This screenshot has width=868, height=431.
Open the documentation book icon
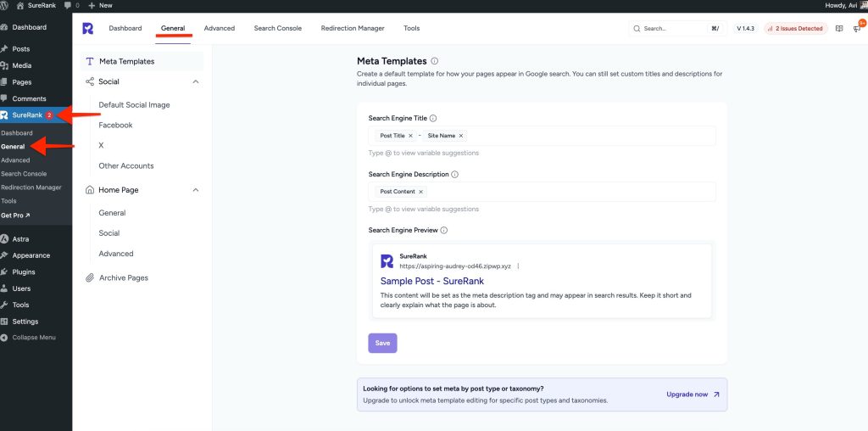pos(839,28)
